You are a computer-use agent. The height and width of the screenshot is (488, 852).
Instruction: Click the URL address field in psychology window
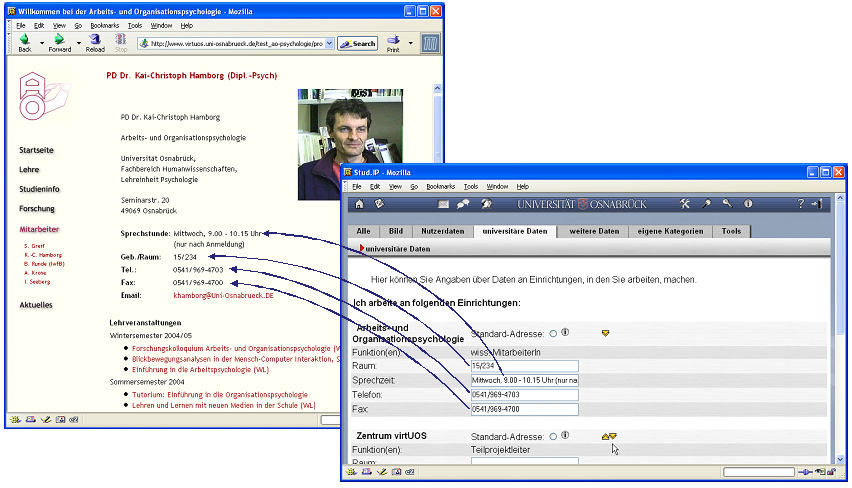click(x=236, y=43)
